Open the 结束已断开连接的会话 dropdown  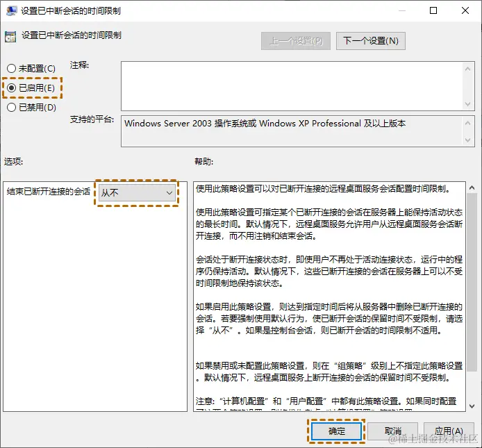pyautogui.click(x=137, y=193)
